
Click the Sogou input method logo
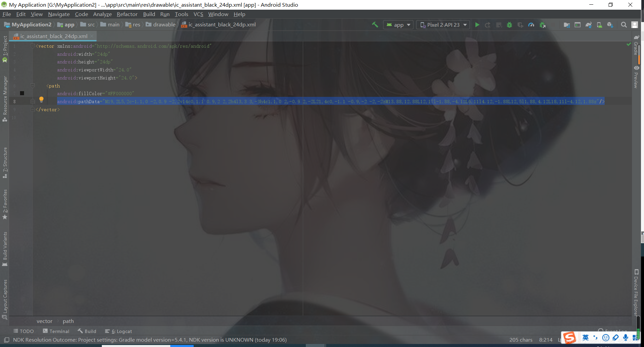(570, 337)
